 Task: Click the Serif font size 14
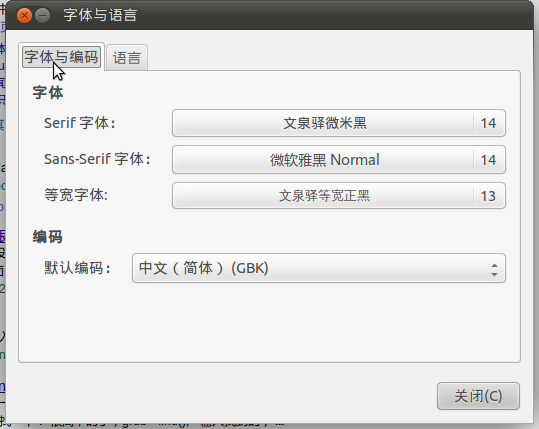click(x=488, y=123)
